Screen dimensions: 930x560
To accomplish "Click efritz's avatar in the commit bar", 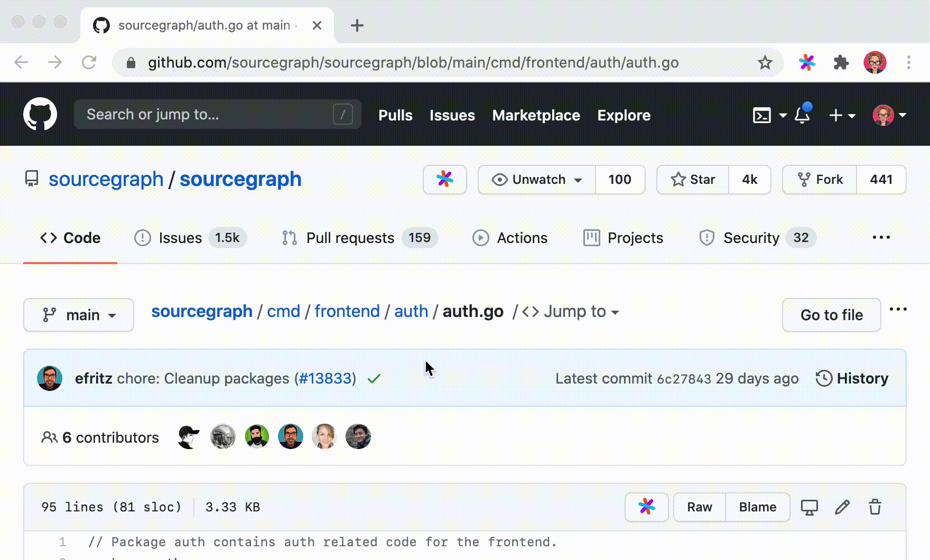I will click(x=50, y=378).
